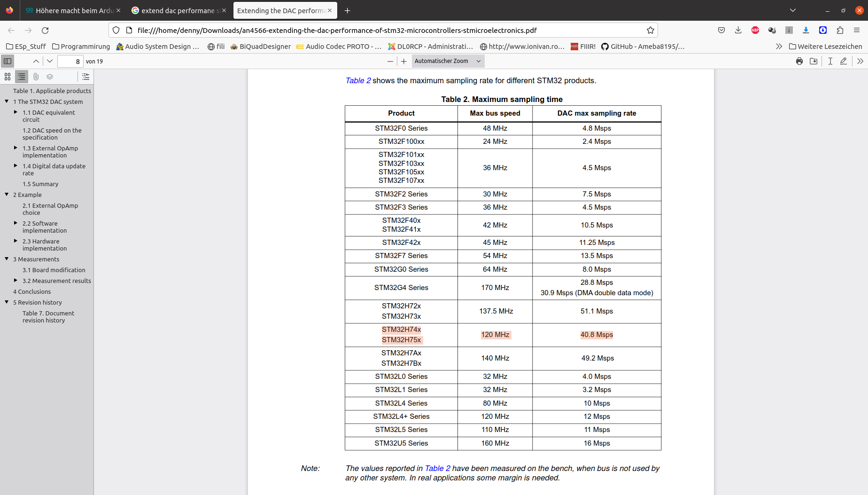Open the Automatischer Zoom dropdown

tap(448, 61)
